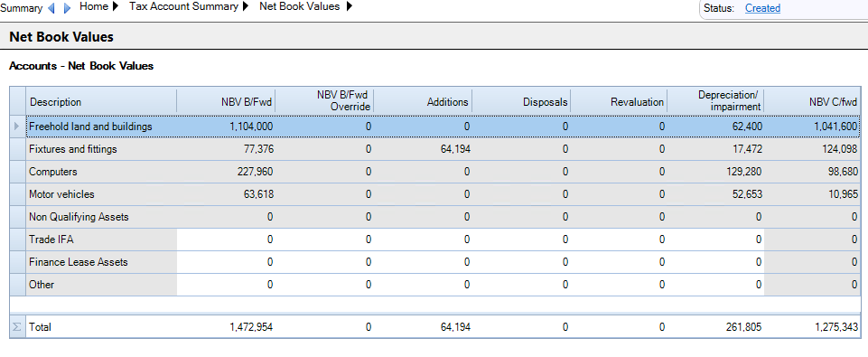The height and width of the screenshot is (357, 868).
Task: Click the Summary breadcrumb label
Action: 22,8
